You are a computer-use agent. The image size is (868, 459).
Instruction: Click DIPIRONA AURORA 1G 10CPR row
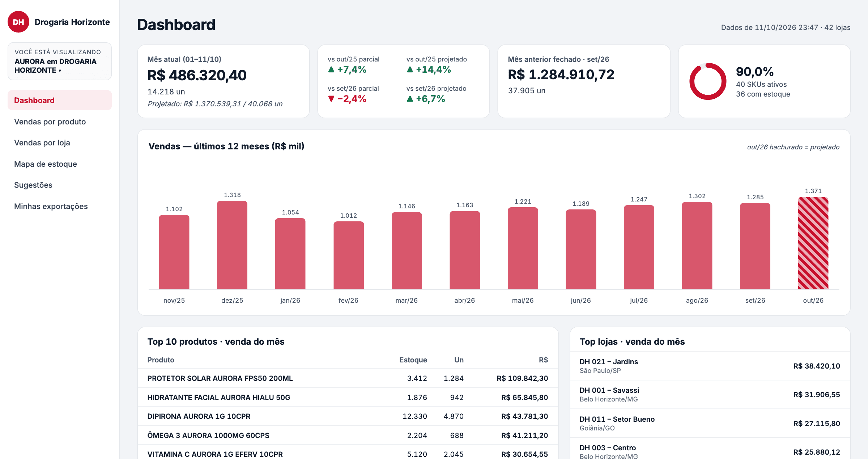[348, 416]
